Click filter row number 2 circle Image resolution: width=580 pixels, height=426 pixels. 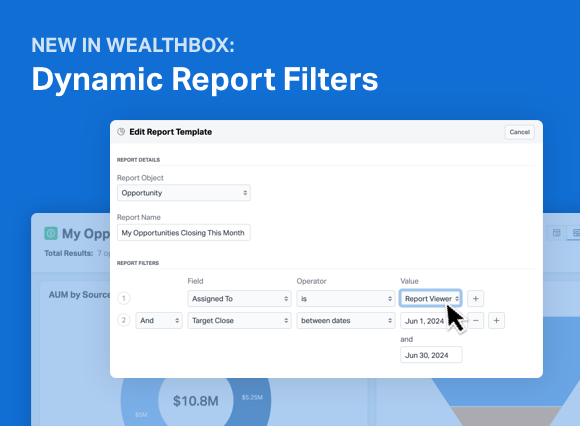[124, 320]
